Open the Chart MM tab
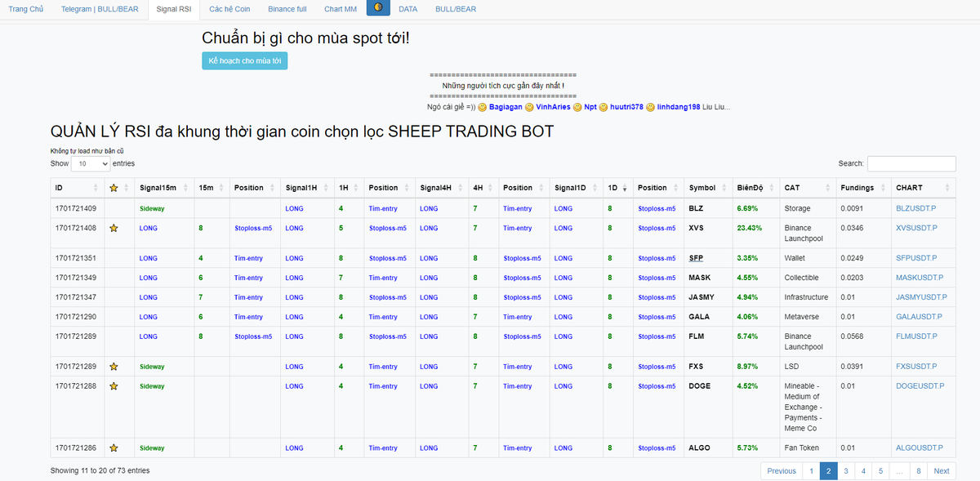Viewport: 980px width, 481px height. click(x=341, y=9)
